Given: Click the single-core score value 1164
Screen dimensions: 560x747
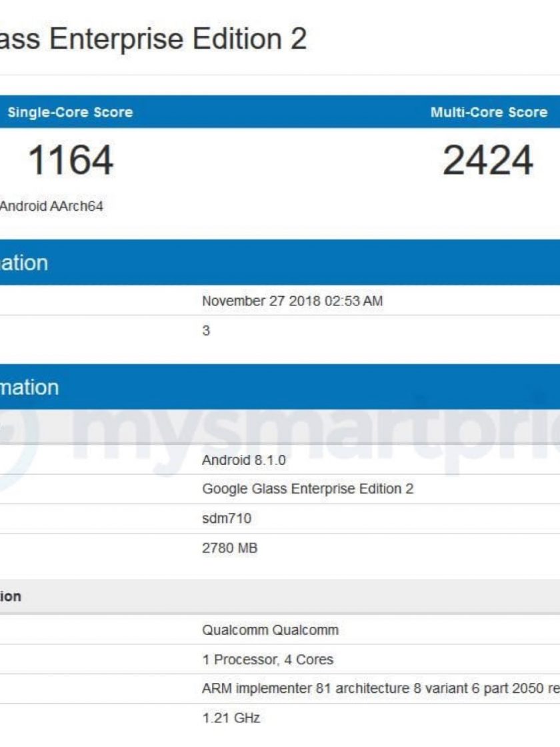Looking at the screenshot, I should (71, 161).
